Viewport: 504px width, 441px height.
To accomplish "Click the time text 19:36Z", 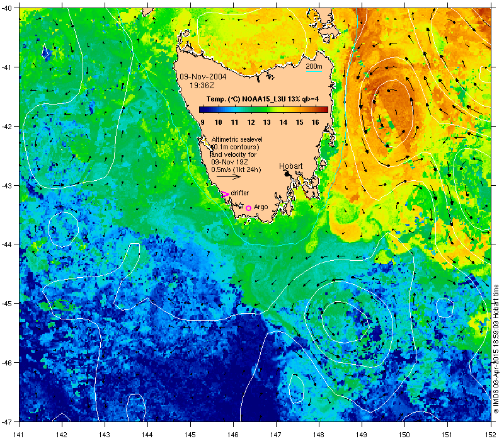I will click(x=202, y=86).
